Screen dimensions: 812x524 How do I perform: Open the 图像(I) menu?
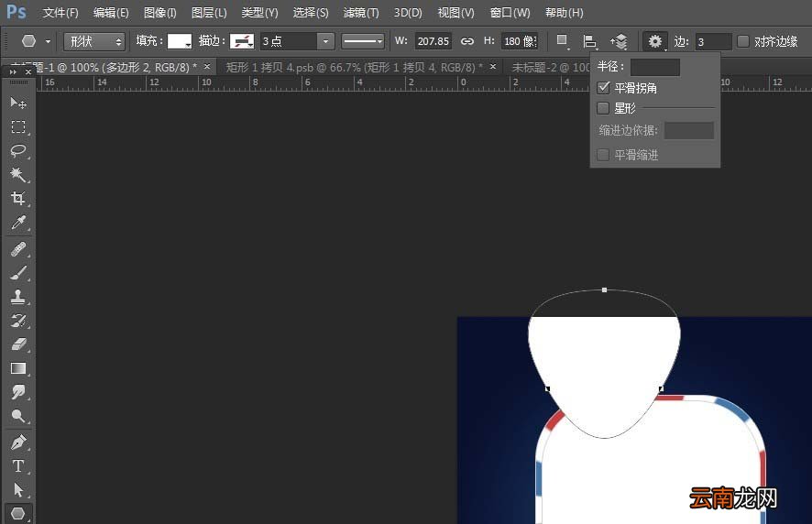coord(159,13)
